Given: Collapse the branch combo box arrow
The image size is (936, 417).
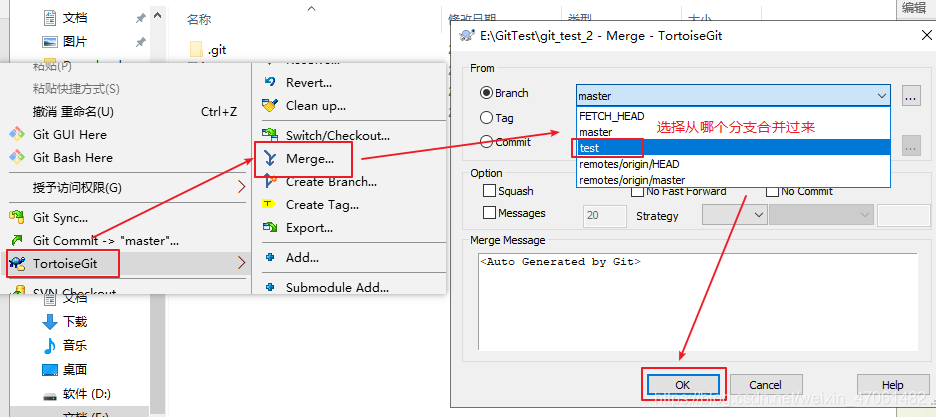Looking at the screenshot, I should coord(881,95).
